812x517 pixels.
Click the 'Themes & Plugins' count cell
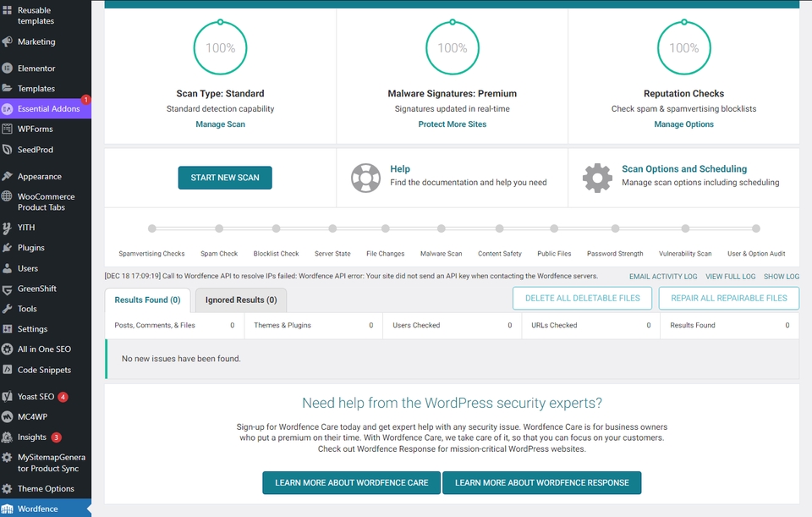[x=313, y=325]
